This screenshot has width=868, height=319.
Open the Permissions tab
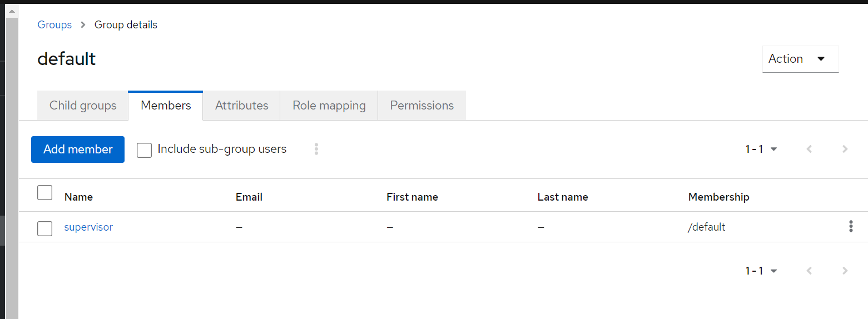point(421,106)
